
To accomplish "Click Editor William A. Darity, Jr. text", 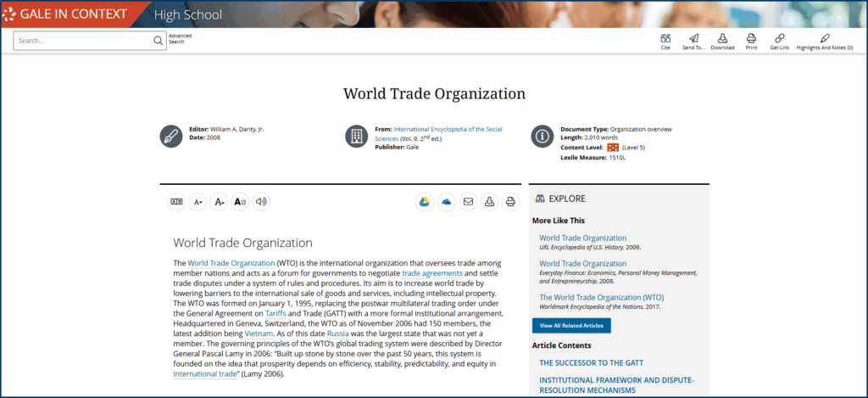I will click(226, 129).
